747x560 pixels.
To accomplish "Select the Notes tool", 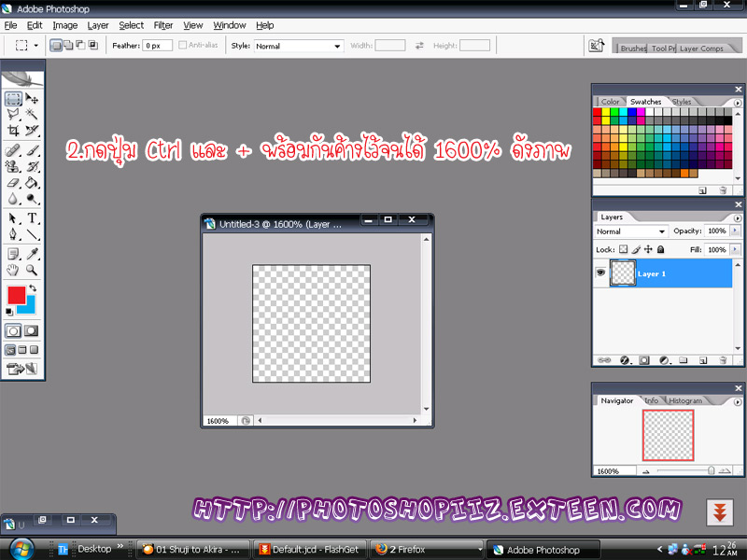I will [13, 254].
